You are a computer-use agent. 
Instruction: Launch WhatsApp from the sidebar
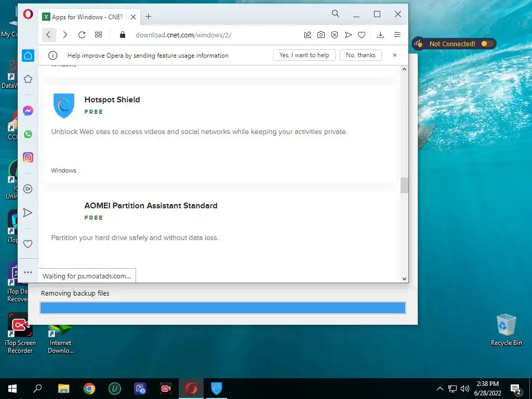point(28,134)
